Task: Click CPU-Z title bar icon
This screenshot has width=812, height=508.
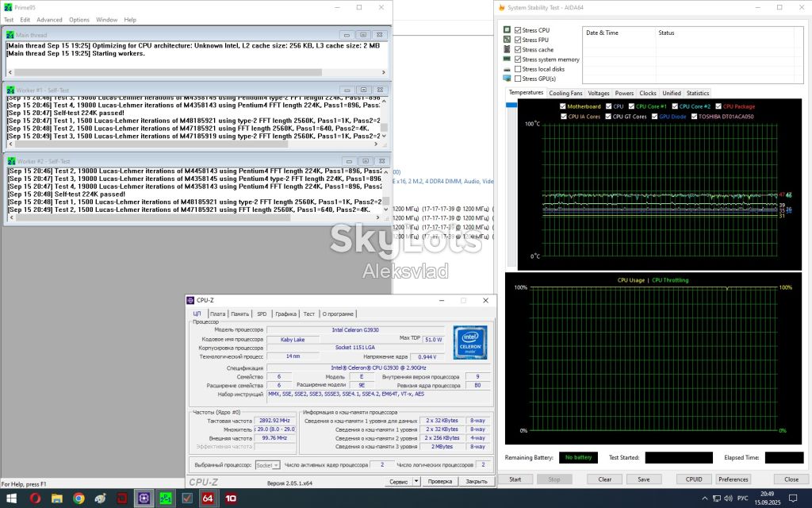Action: click(x=190, y=300)
